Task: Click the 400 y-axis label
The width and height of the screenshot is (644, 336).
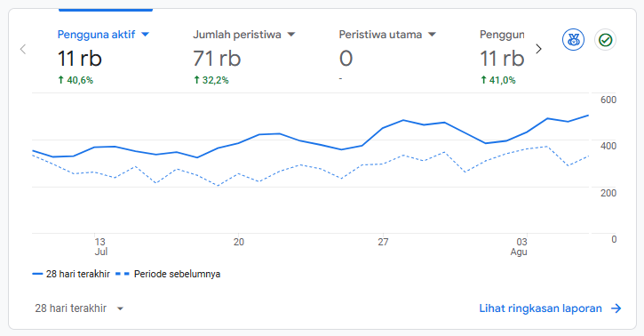Action: point(608,146)
